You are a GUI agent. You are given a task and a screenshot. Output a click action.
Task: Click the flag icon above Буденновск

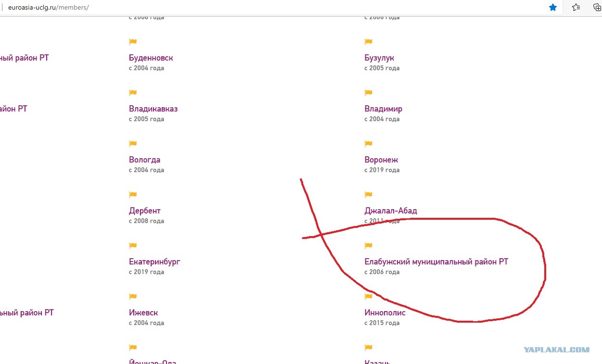point(133,42)
